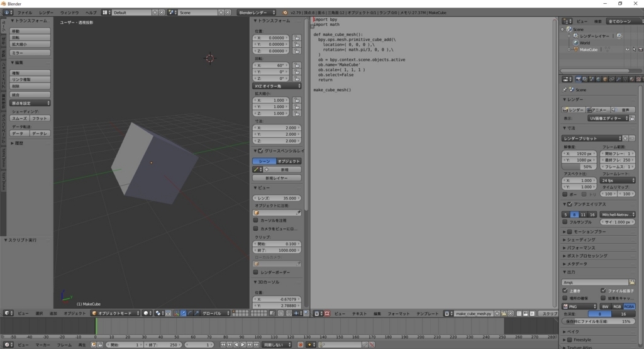Toggle Anti-Aliasing checkbox
Screen dimensions: 644x349
tap(569, 204)
